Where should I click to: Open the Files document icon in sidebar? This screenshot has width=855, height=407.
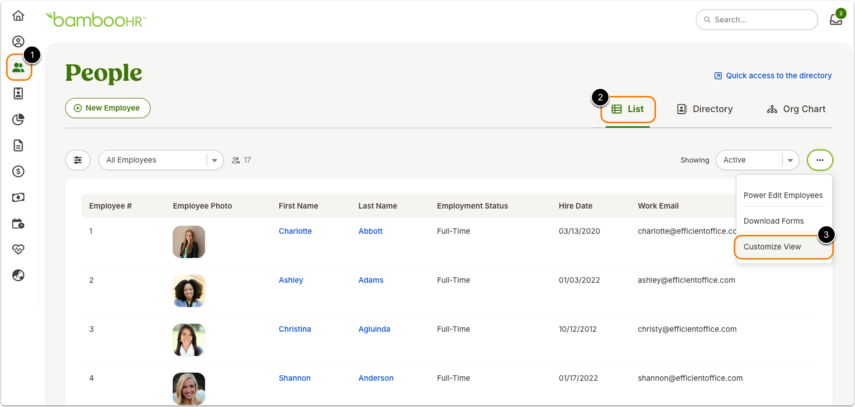click(18, 146)
